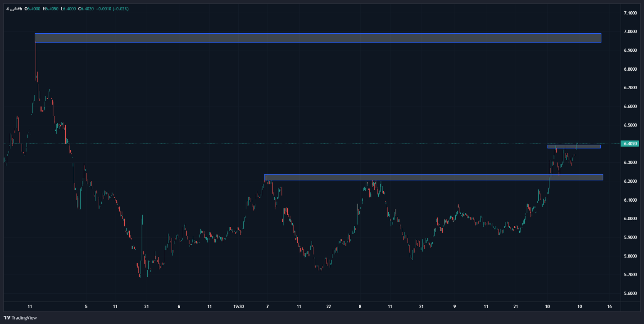The height and width of the screenshot is (324, 644).
Task: Click the 19:30 label on time axis
Action: point(239,306)
